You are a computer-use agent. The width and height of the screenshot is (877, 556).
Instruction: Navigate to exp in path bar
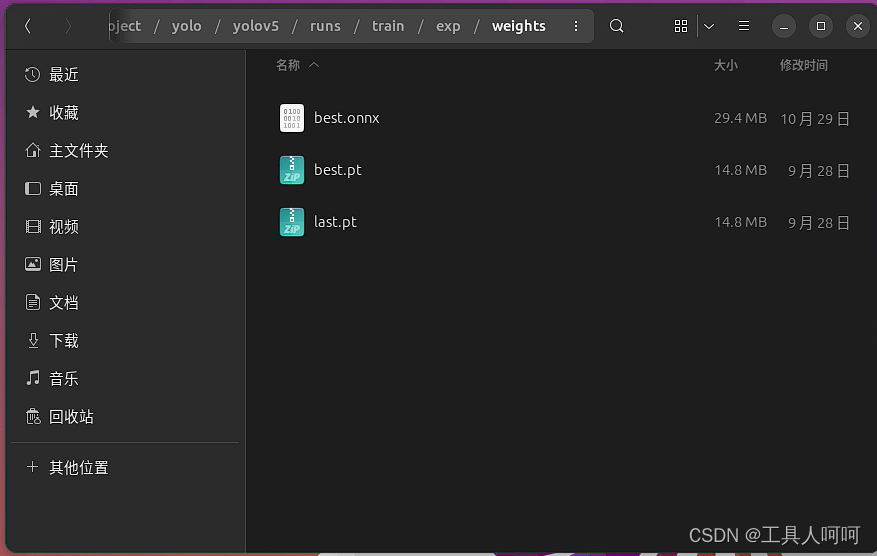448,26
